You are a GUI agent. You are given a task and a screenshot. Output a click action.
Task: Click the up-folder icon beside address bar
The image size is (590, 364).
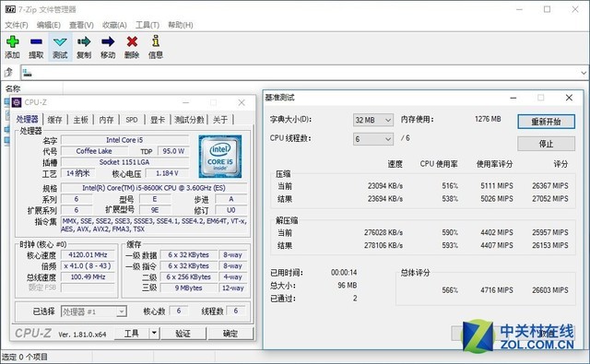[8, 72]
